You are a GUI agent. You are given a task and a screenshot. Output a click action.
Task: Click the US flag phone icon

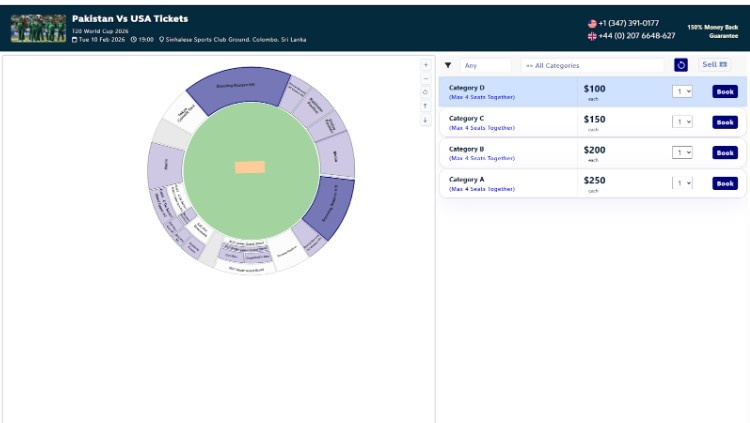coord(592,23)
